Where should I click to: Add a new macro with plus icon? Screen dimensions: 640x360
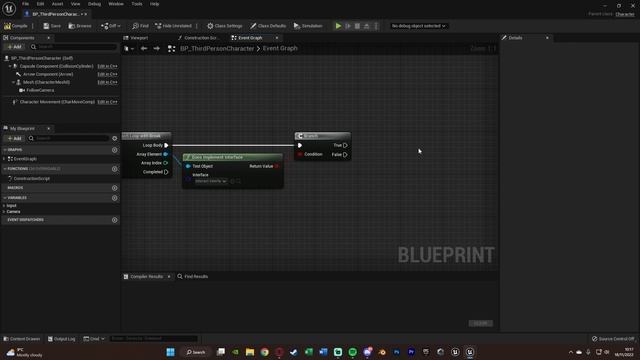coord(115,188)
